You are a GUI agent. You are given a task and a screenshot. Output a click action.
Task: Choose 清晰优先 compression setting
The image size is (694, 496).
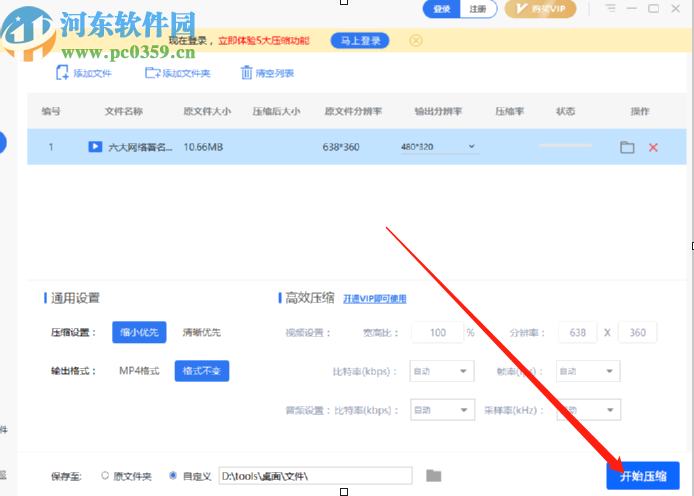click(202, 332)
